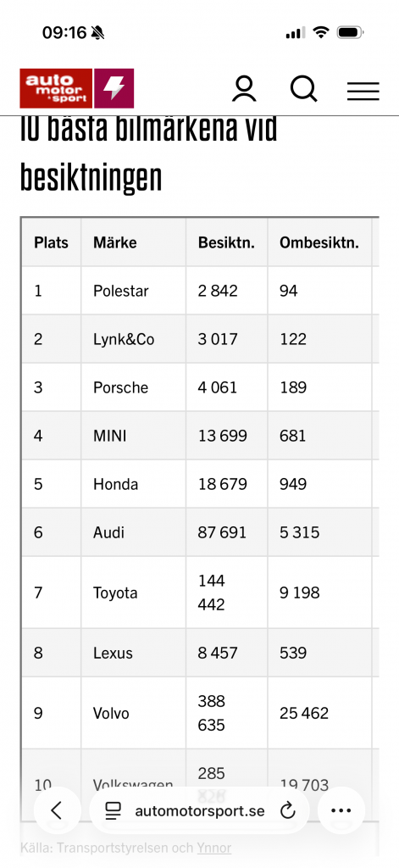
Task: Open the auto motor sport homepage logo
Action: tap(56, 88)
